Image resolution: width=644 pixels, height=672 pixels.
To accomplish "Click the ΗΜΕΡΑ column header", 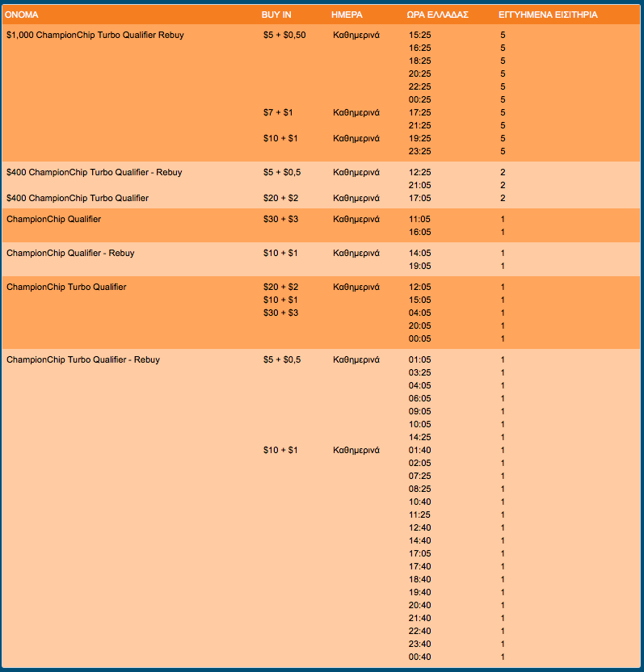I will [347, 15].
